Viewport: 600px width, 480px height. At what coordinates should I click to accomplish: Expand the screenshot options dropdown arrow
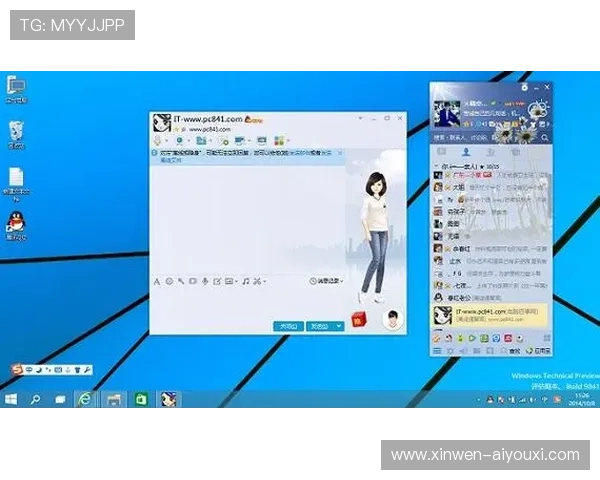(x=265, y=282)
